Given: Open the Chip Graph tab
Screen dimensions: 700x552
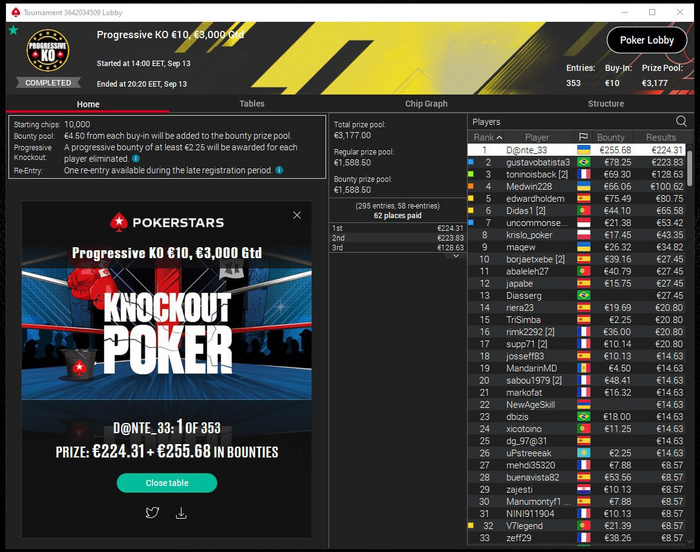Looking at the screenshot, I should click(x=426, y=104).
